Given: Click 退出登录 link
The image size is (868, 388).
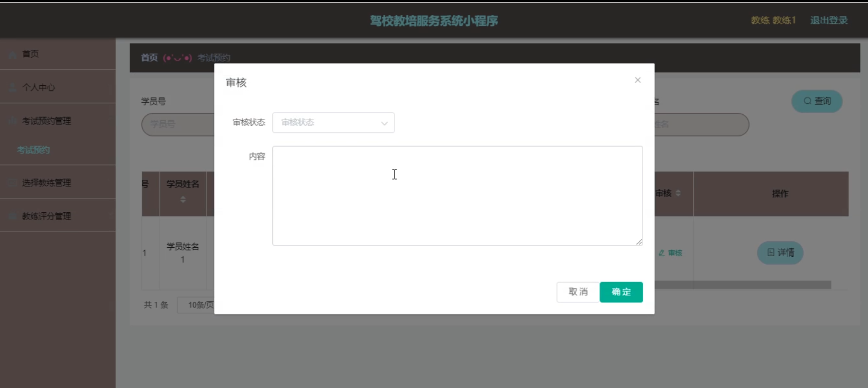Looking at the screenshot, I should click(x=829, y=20).
